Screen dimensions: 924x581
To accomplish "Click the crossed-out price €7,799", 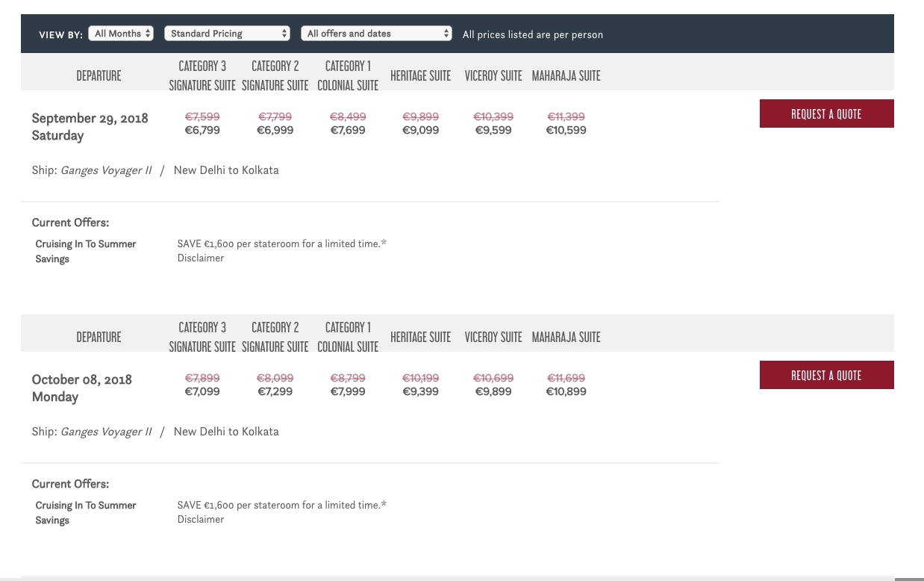I will click(275, 116).
